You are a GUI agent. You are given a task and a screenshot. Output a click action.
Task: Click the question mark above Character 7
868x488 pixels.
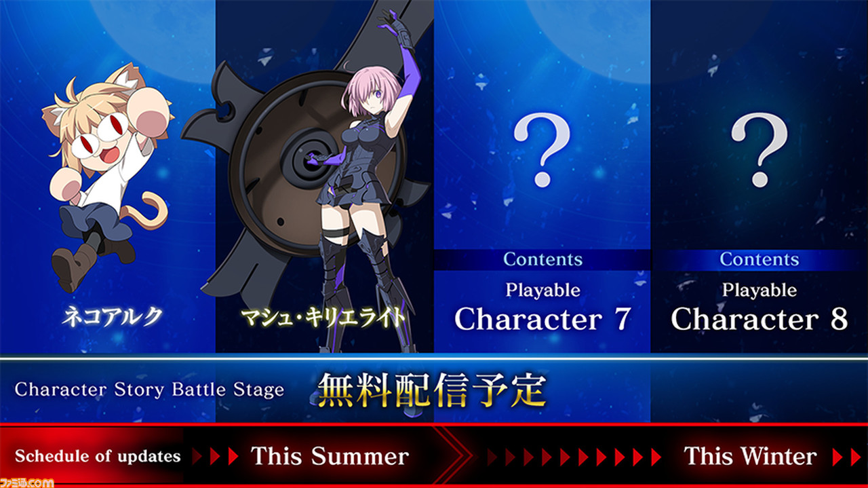[542, 150]
